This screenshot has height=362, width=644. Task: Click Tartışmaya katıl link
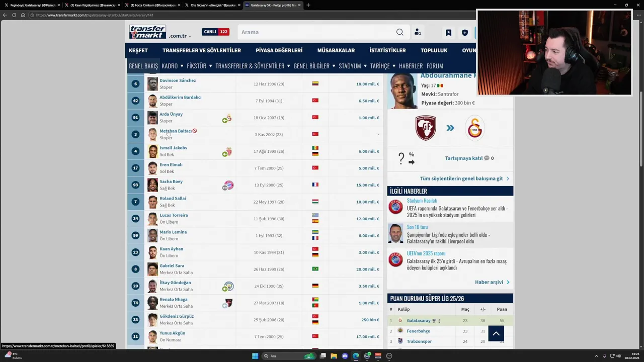point(463,158)
